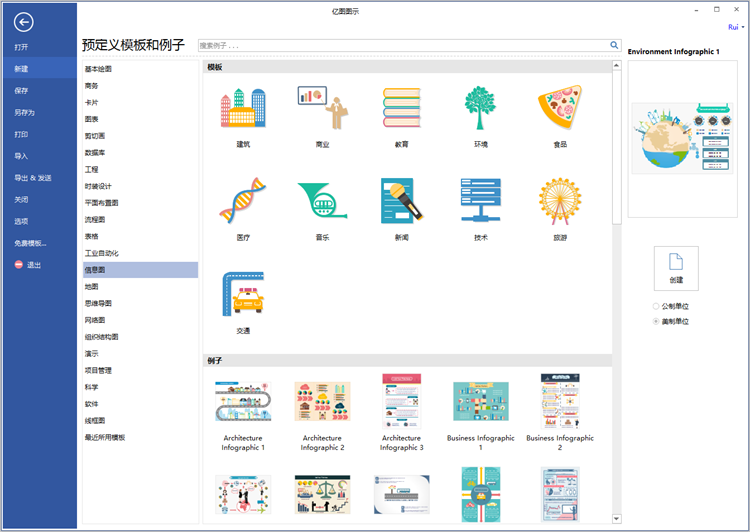Open Business Infographic 2 example

560,401
